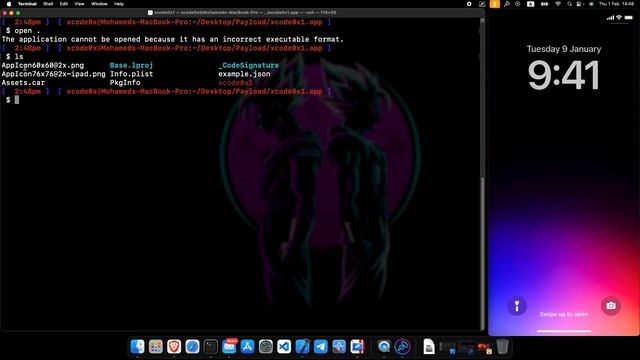Open the Edit menu
This screenshot has width=640, height=360.
pyautogui.click(x=64, y=4)
